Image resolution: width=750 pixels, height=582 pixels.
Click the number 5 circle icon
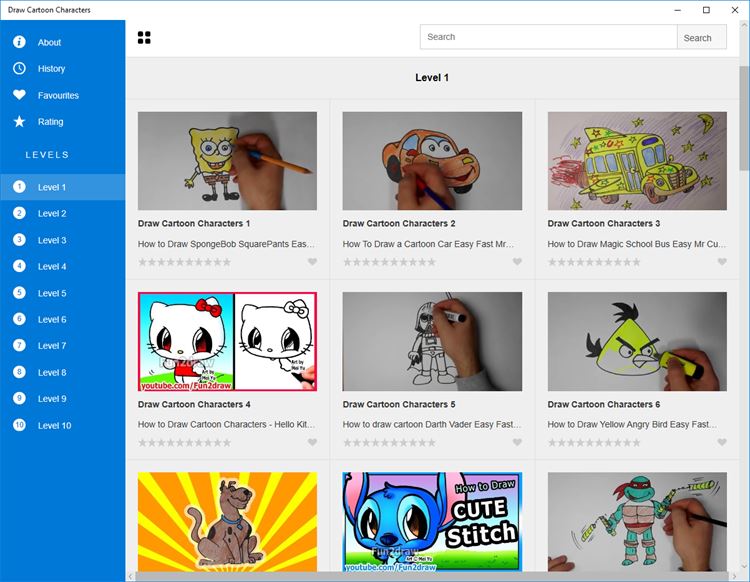tap(19, 293)
